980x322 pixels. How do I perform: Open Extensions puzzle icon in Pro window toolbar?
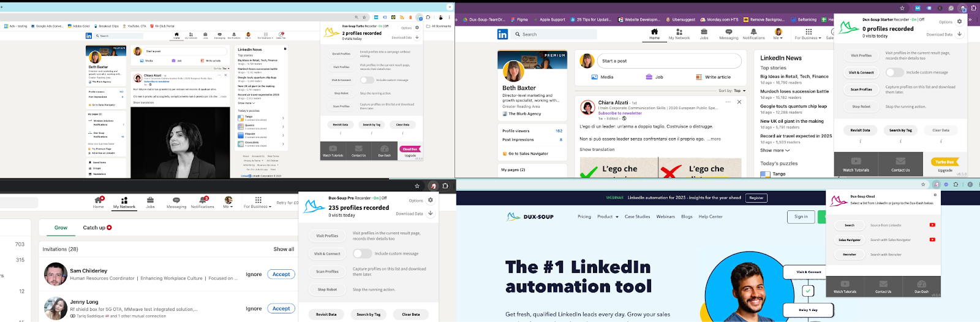point(445,186)
